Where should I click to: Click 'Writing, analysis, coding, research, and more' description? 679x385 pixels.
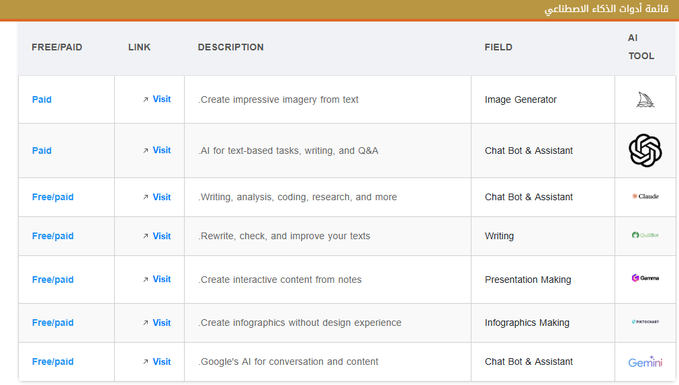[297, 197]
